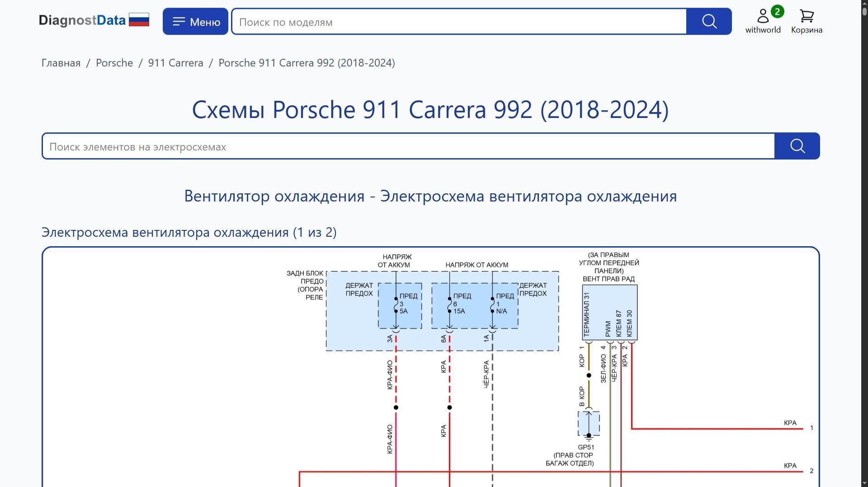The image size is (868, 487).
Task: Open the withworld account profile
Action: tap(763, 21)
